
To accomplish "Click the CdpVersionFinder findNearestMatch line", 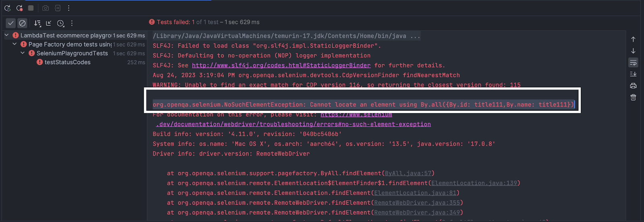I will [306, 75].
